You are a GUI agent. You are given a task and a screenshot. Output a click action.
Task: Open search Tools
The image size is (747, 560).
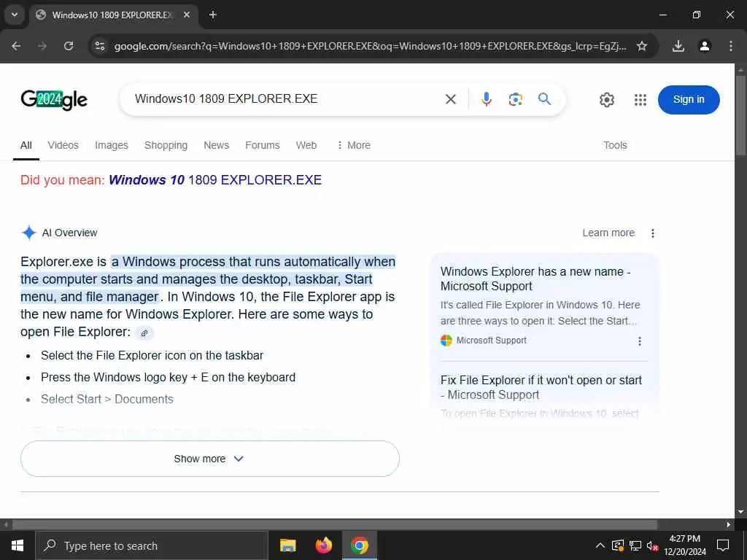tap(615, 145)
